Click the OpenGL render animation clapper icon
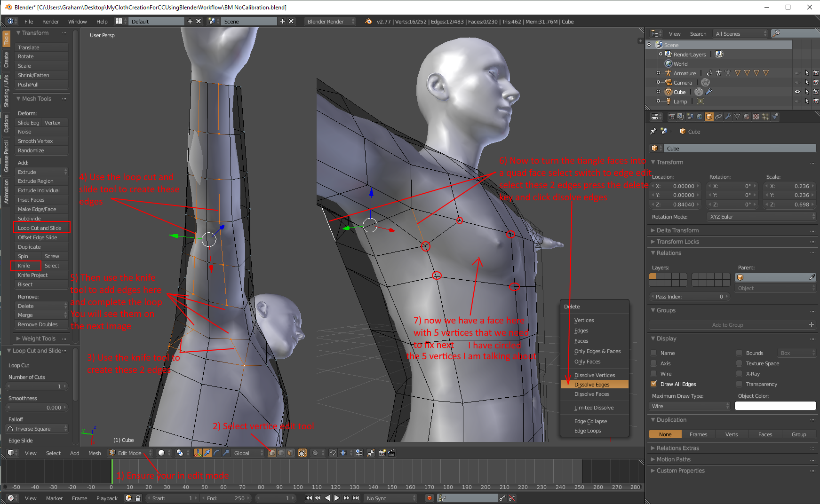 [391, 453]
